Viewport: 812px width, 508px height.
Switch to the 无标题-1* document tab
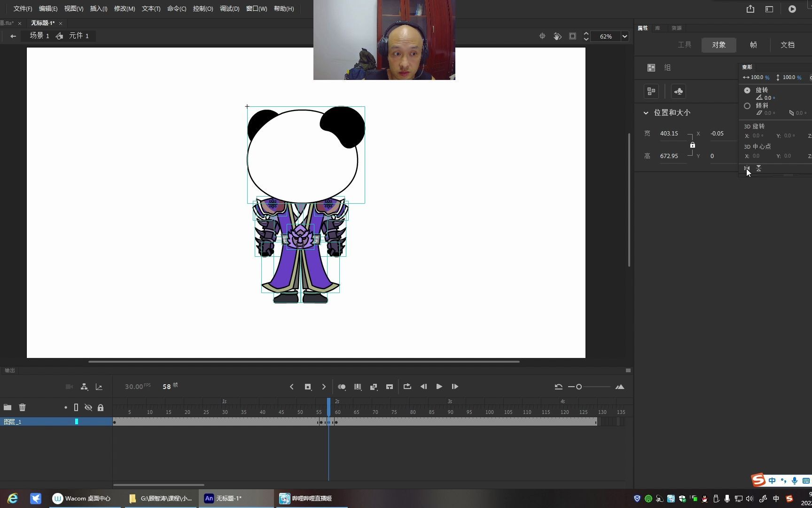[43, 23]
